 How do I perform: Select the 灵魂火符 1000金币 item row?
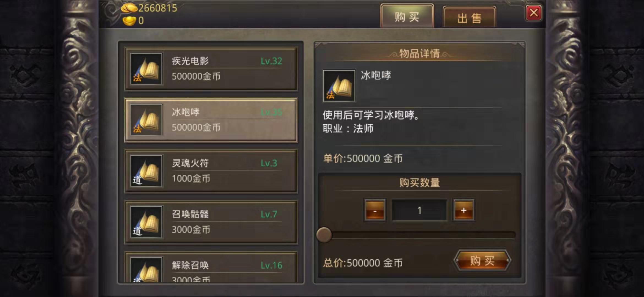click(211, 171)
